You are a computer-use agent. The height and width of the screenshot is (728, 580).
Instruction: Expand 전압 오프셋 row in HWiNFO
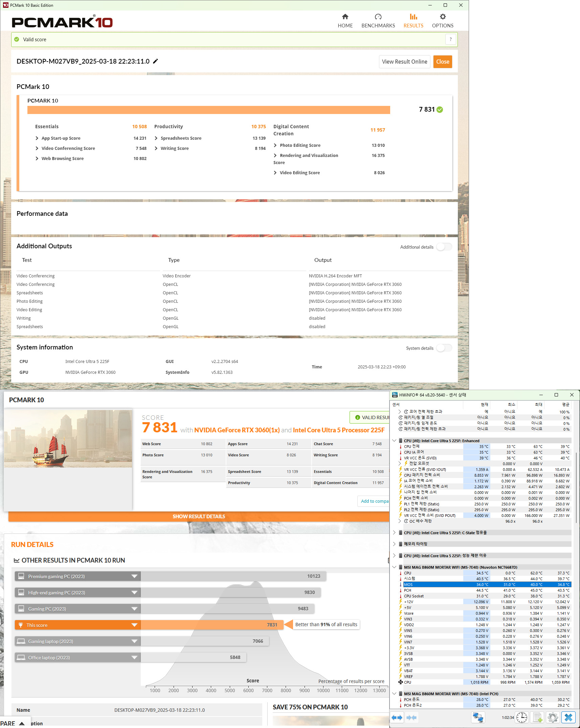[x=400, y=463]
